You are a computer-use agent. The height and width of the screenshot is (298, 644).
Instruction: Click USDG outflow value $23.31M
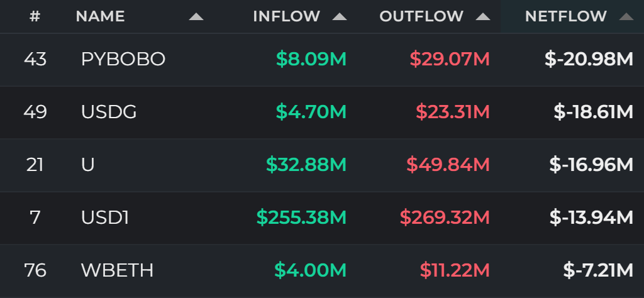[453, 112]
